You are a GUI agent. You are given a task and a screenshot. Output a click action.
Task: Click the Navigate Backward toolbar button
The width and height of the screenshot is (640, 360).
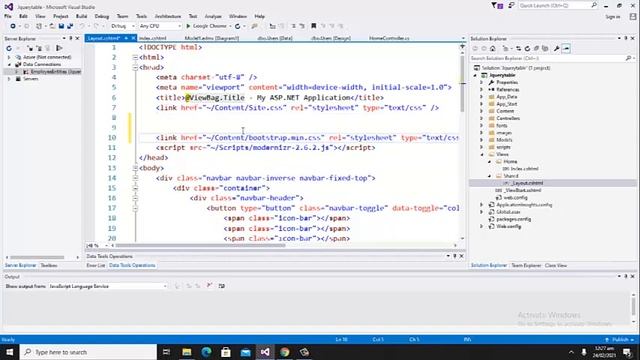(13, 26)
